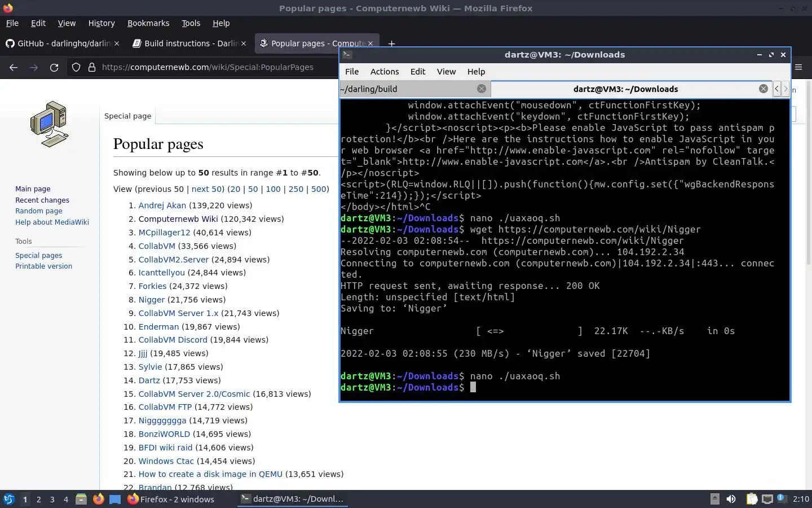812x508 pixels.
Task: Open terminal Edit menu
Action: click(x=418, y=72)
